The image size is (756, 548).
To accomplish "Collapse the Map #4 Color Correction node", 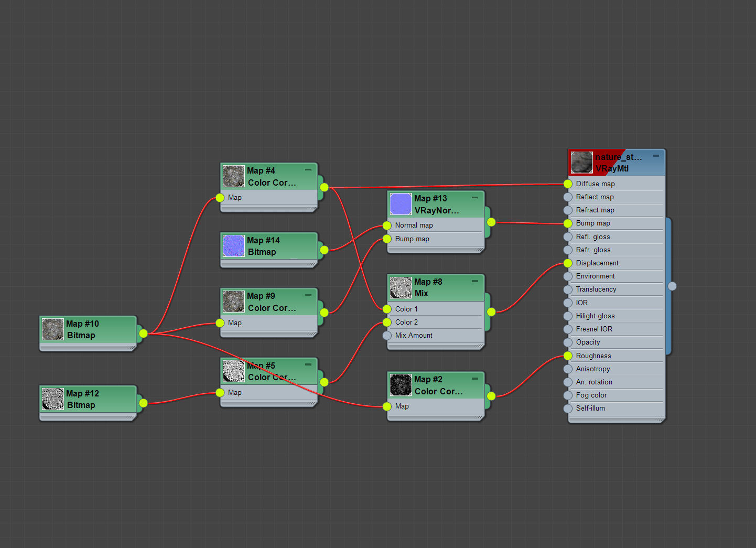I will pos(308,170).
